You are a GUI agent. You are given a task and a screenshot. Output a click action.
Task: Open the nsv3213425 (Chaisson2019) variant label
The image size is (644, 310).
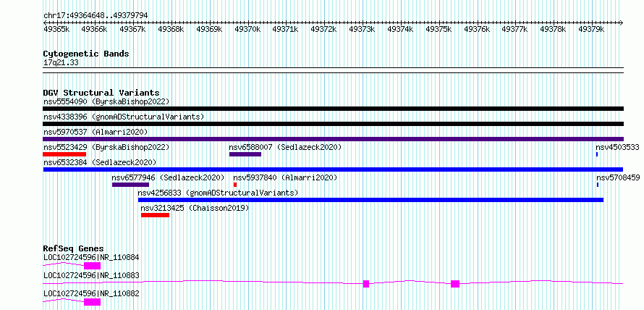[195, 208]
